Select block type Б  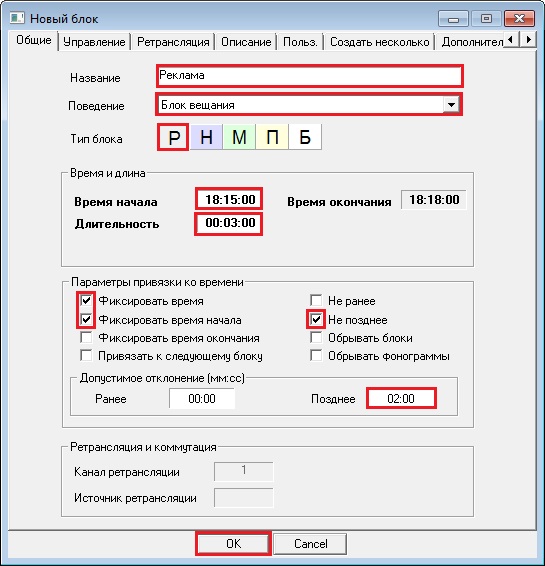pos(305,137)
